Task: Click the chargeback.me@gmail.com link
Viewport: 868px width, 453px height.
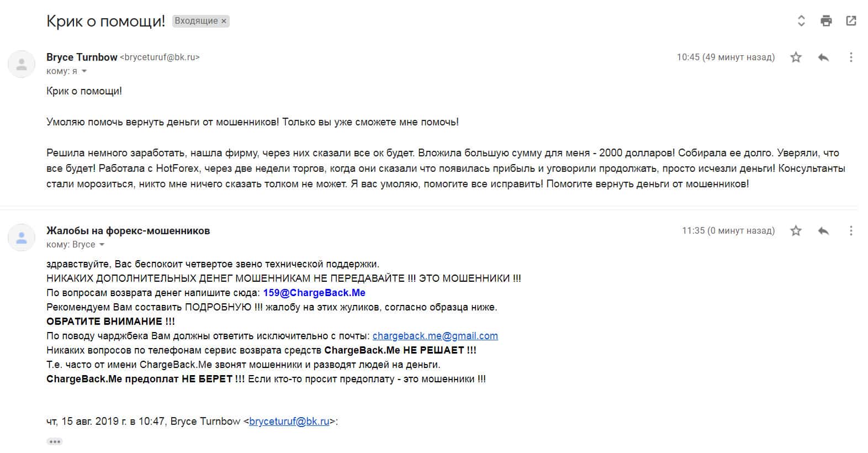Action: pos(435,336)
